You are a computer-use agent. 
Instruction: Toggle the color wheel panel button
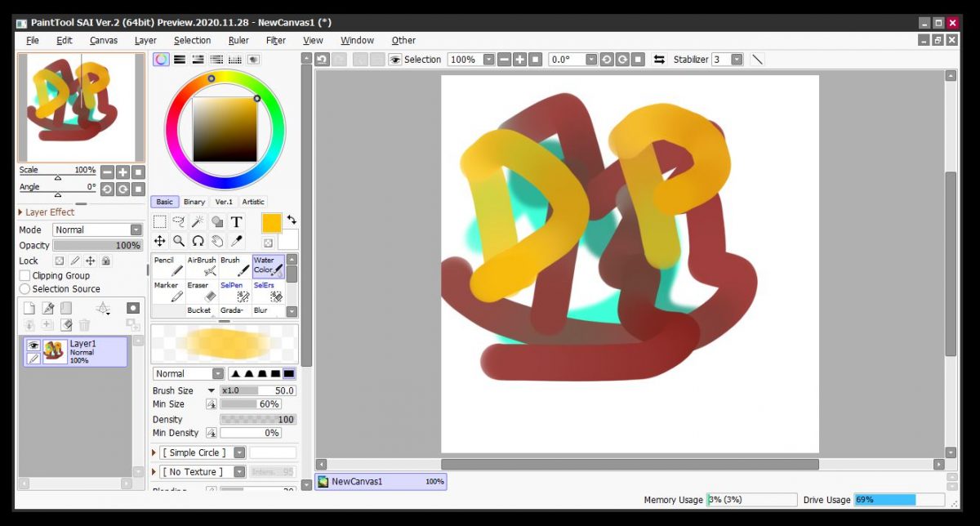161,60
